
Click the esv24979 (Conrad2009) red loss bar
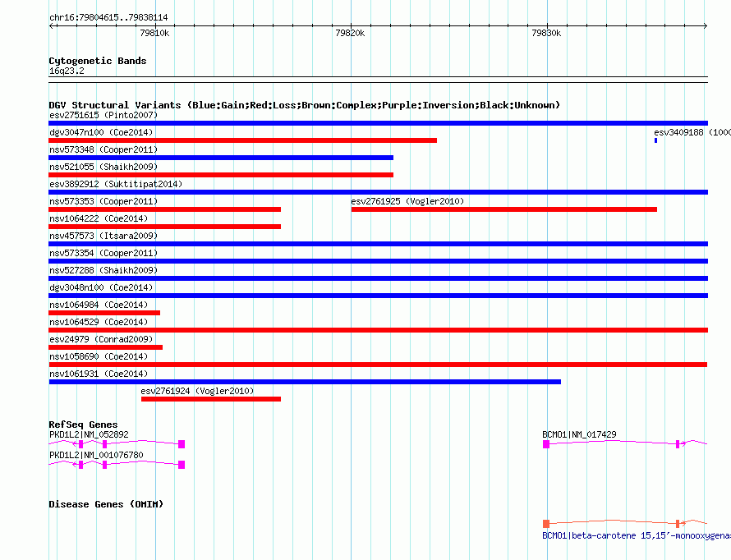coord(106,347)
